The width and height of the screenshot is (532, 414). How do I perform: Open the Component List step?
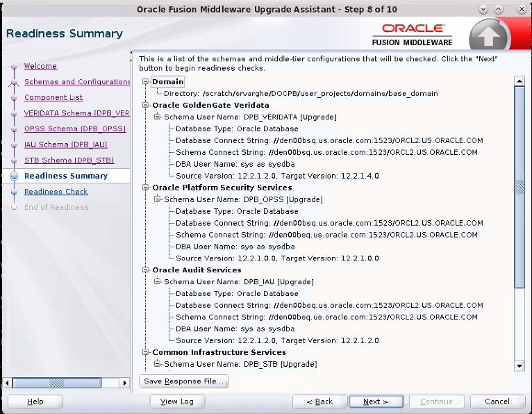tap(53, 97)
